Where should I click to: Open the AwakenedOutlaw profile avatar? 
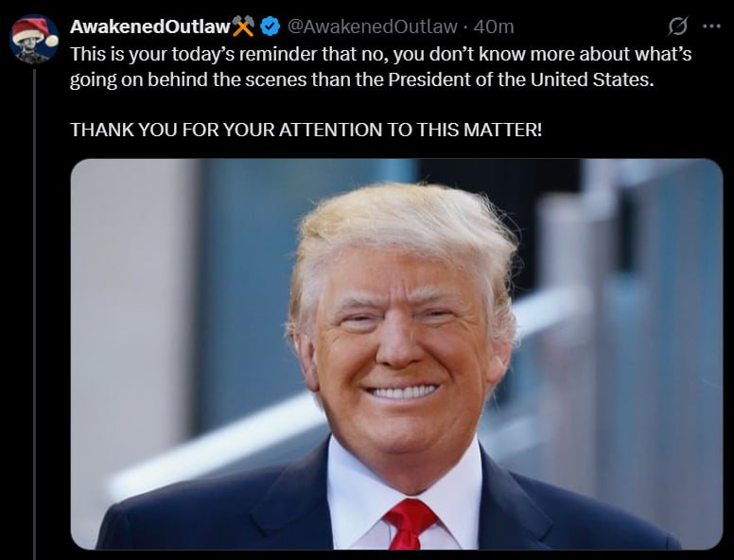34,40
